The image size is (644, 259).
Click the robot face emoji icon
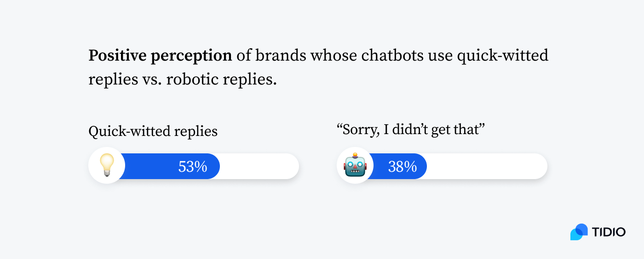(x=355, y=165)
